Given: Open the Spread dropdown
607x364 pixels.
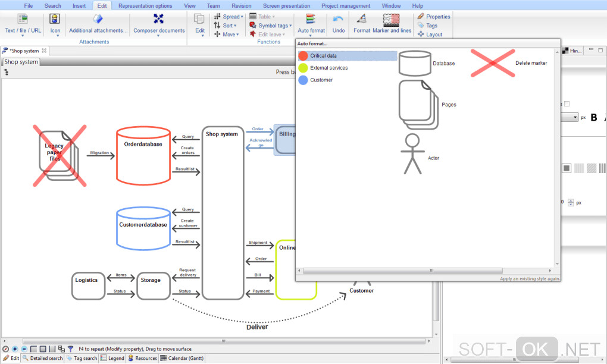Looking at the screenshot, I should [x=229, y=17].
